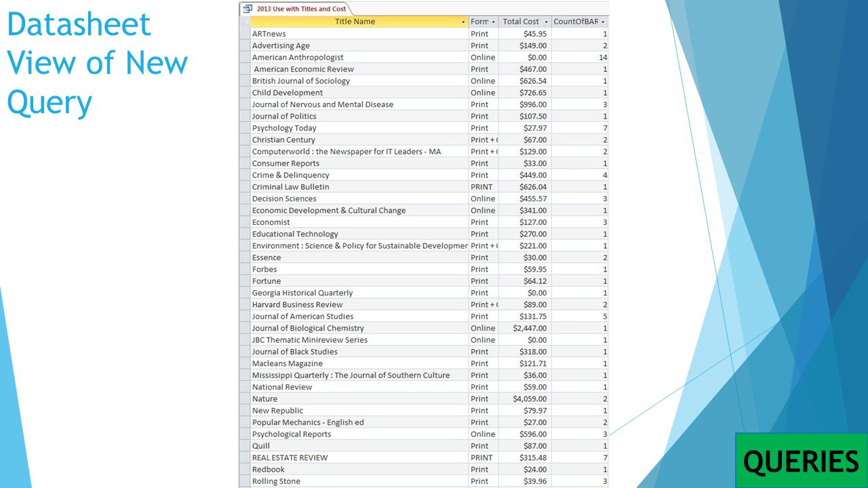Select the 'REAL ESTATE REVIEW' cell

[x=359, y=457]
